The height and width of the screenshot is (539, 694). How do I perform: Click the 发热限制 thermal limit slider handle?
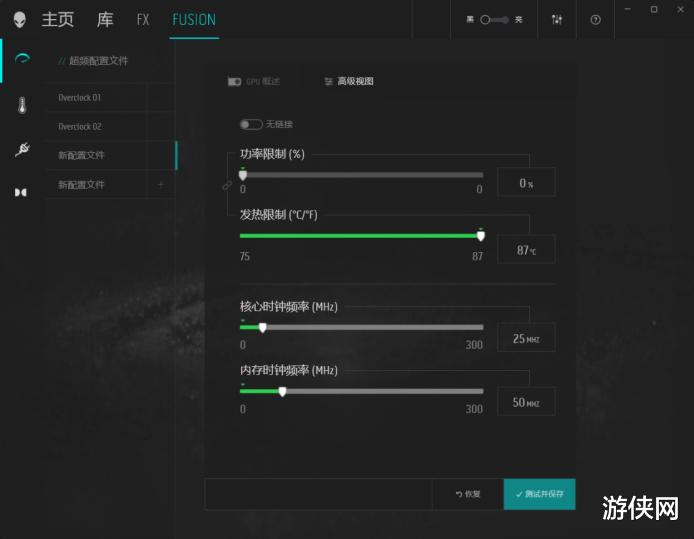(x=481, y=235)
